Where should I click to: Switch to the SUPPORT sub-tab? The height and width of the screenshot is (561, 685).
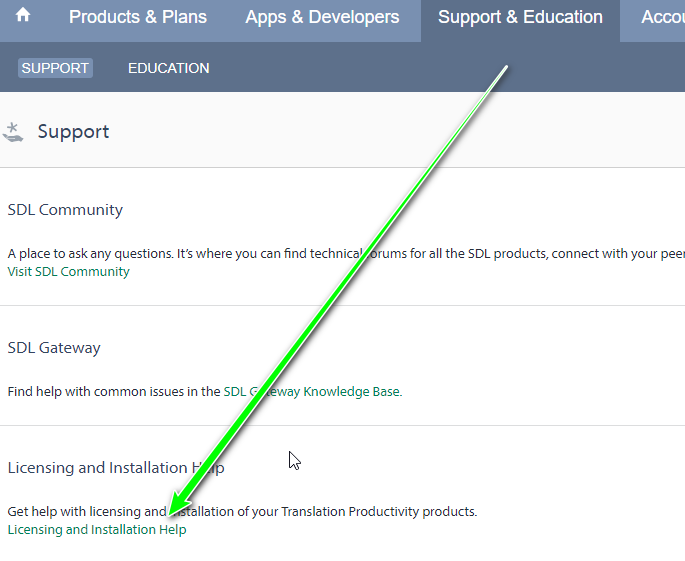[x=55, y=68]
